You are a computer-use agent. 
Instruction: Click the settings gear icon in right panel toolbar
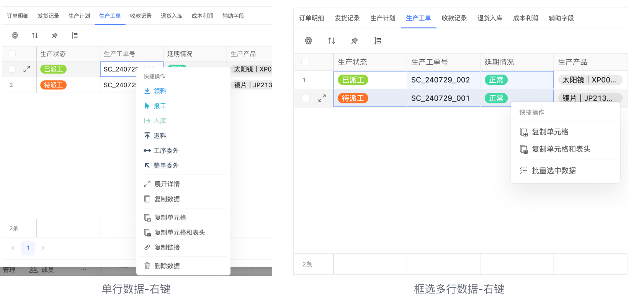pyautogui.click(x=308, y=41)
